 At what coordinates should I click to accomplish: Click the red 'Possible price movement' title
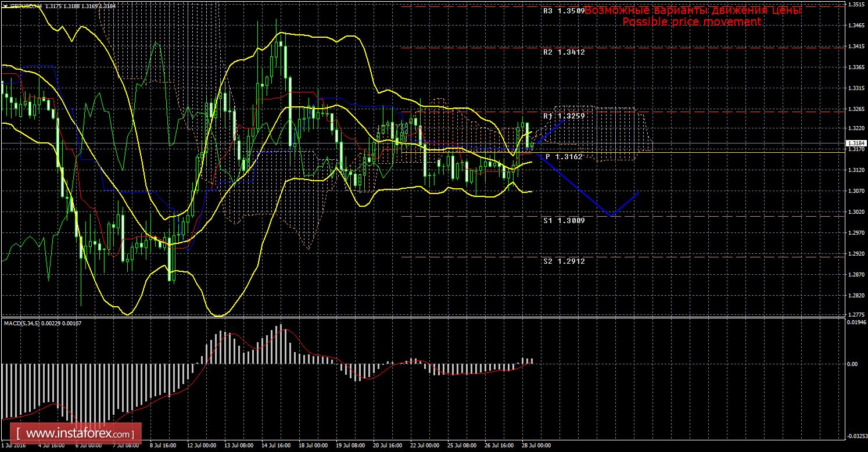click(x=691, y=22)
